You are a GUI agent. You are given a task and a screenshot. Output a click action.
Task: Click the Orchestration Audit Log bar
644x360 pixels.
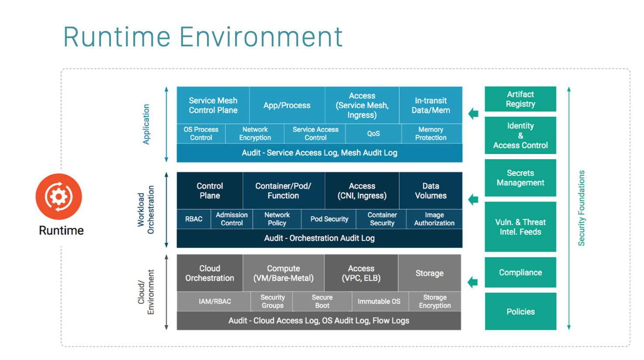319,238
